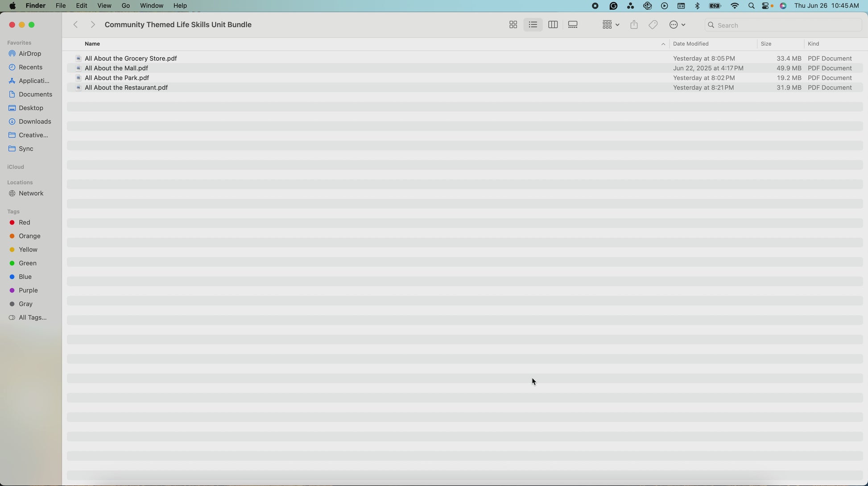The width and height of the screenshot is (868, 486).
Task: Click the Edit Tags toolbar icon
Action: pyautogui.click(x=653, y=25)
